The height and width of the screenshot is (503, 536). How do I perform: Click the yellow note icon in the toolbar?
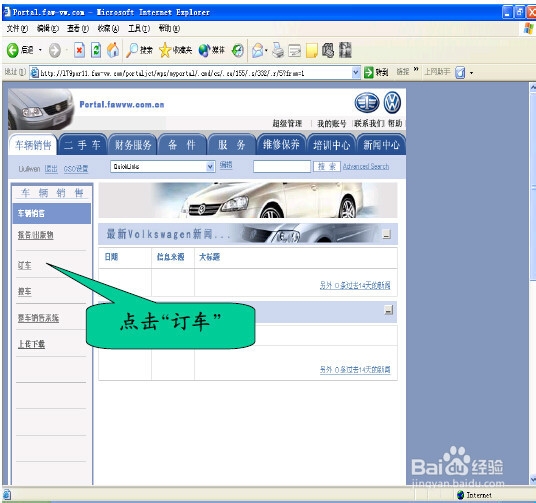[311, 51]
